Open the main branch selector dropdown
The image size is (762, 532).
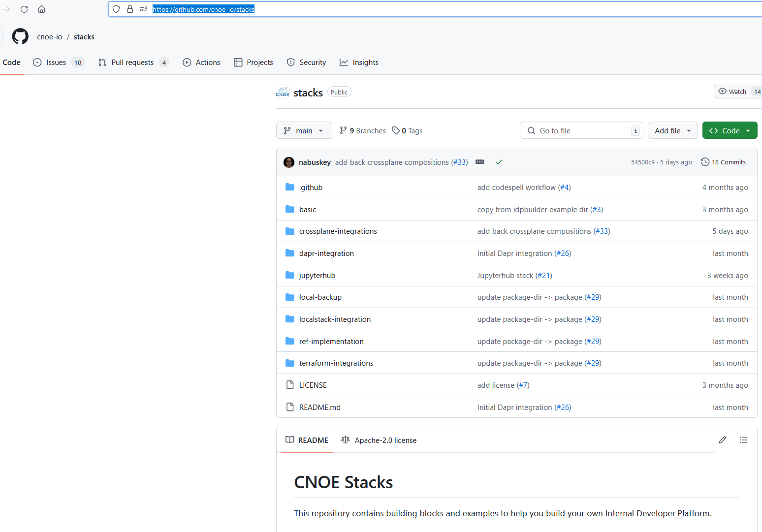304,130
